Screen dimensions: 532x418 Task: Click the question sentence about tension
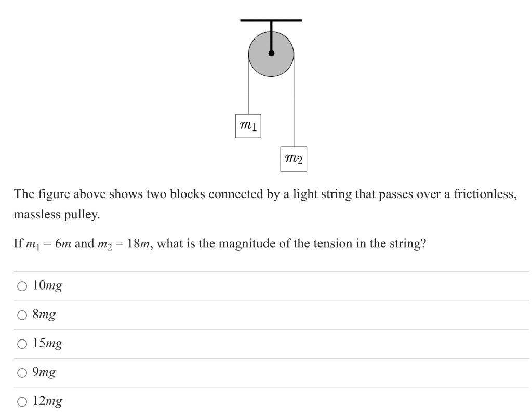[220, 244]
